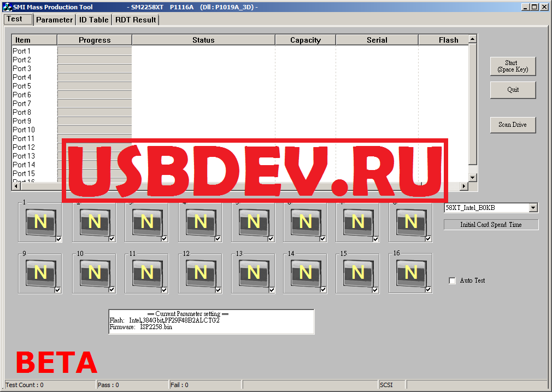Uncheck the port slot 16 checkbox

click(428, 290)
